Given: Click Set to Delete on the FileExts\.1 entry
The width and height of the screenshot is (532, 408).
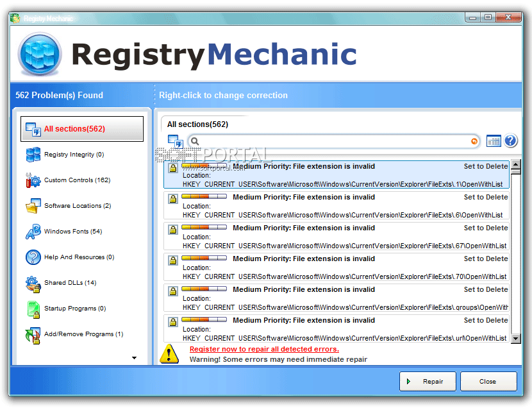Looking at the screenshot, I should (x=486, y=166).
